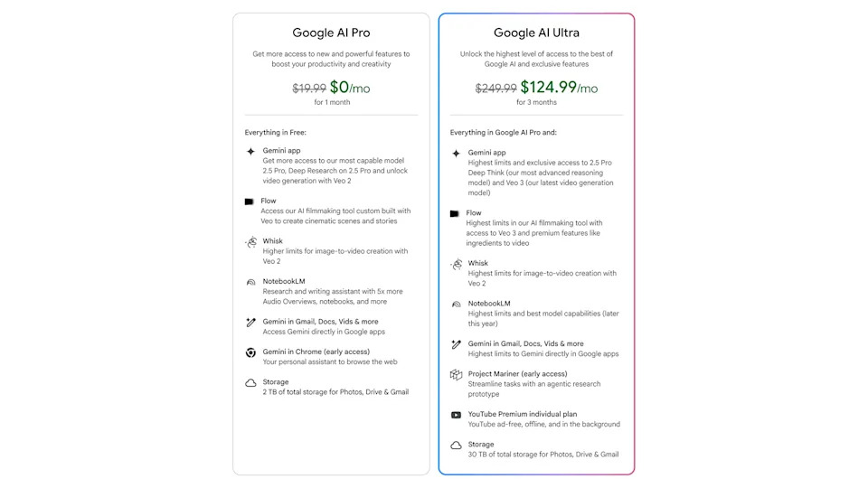The width and height of the screenshot is (868, 488).
Task: Click the $0/mo Pro price
Action: pyautogui.click(x=349, y=88)
